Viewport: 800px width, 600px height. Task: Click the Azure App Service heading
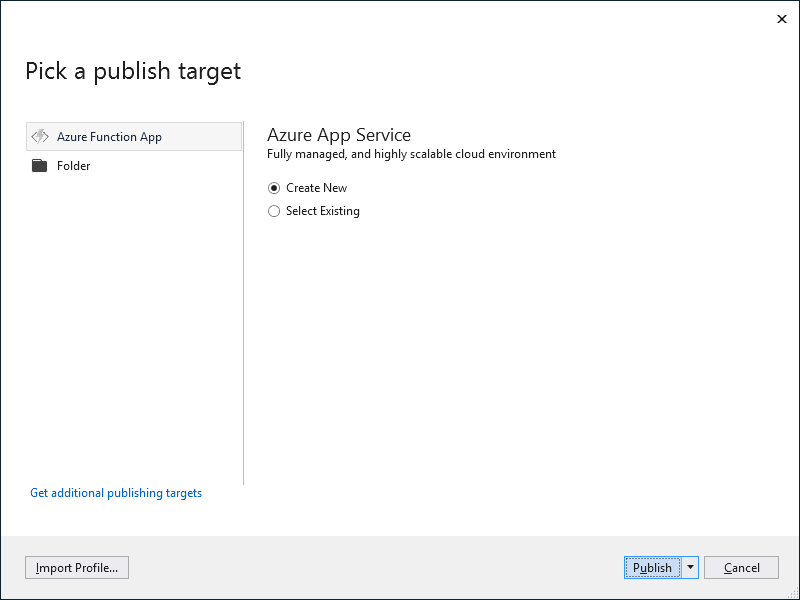(339, 135)
